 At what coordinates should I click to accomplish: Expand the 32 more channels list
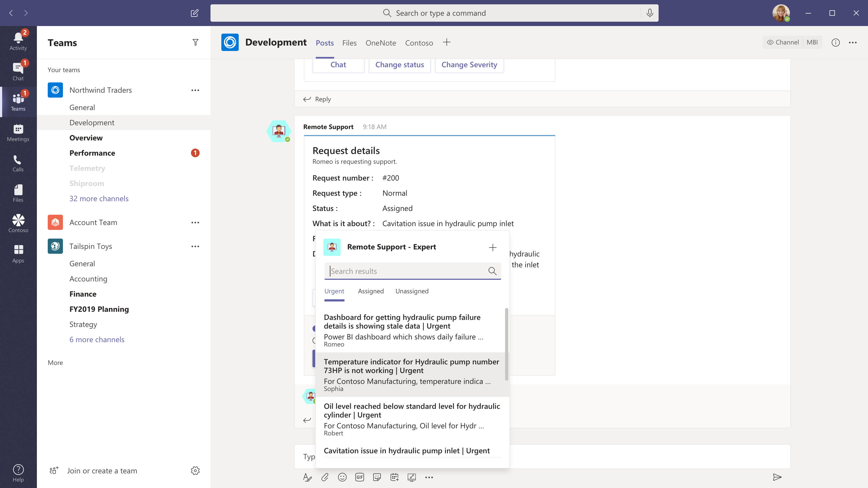[99, 198]
